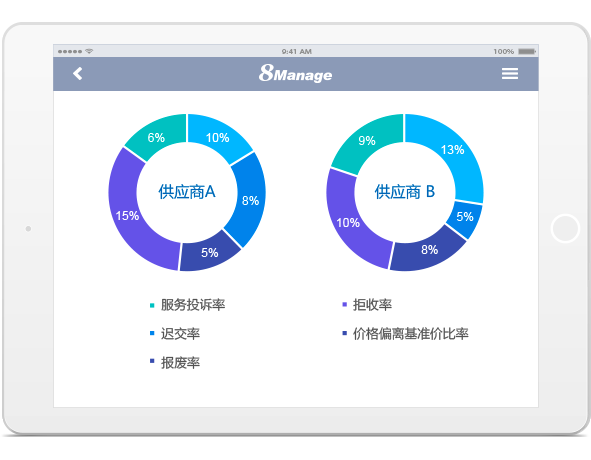
Task: Select the 6% segment of 供应商A chart
Action: coord(156,138)
